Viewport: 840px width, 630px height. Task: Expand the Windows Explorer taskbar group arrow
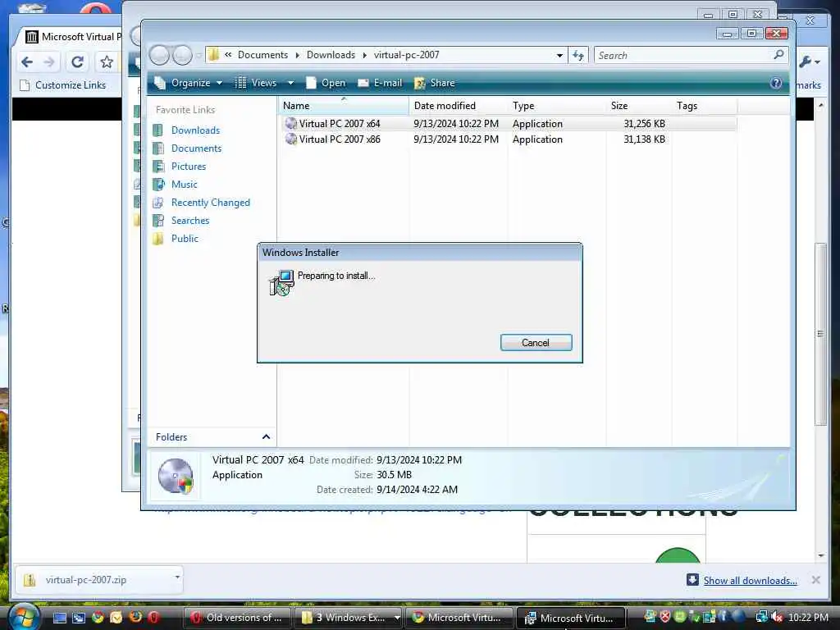tap(397, 618)
